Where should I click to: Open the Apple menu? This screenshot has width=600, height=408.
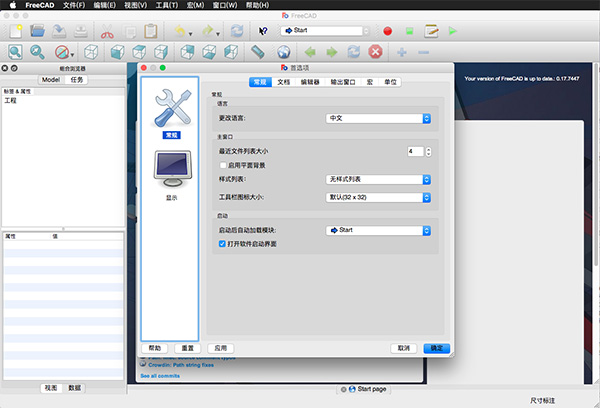tap(13, 5)
